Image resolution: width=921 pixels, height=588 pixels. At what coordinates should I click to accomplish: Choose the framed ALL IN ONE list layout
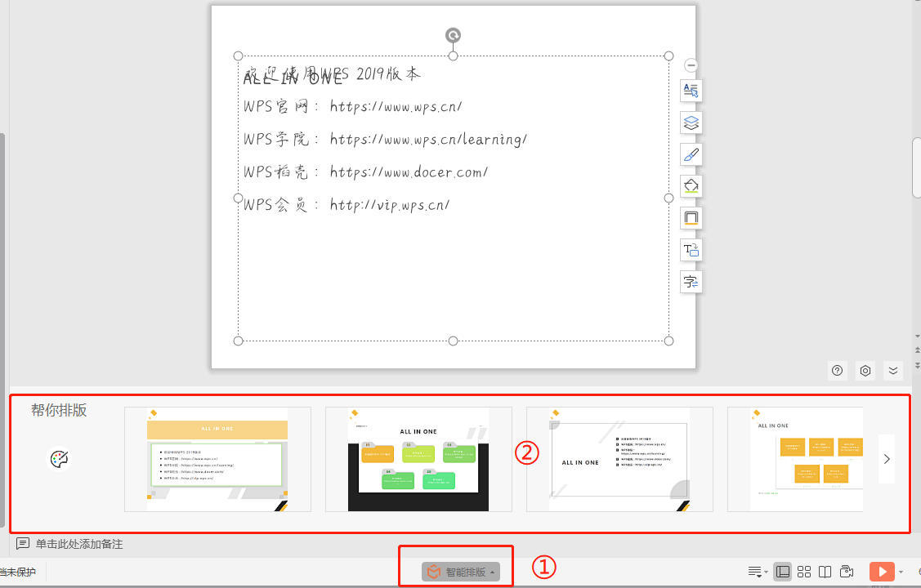[x=619, y=460]
